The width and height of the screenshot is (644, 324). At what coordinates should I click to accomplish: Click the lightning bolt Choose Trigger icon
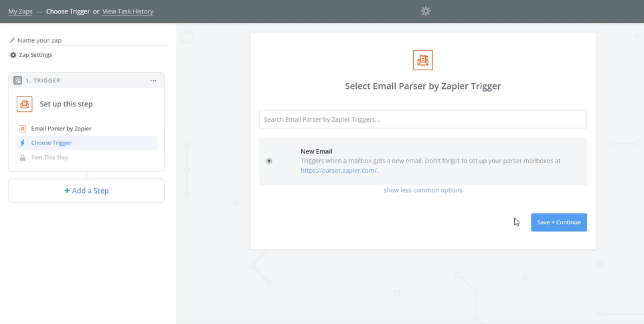pyautogui.click(x=23, y=143)
